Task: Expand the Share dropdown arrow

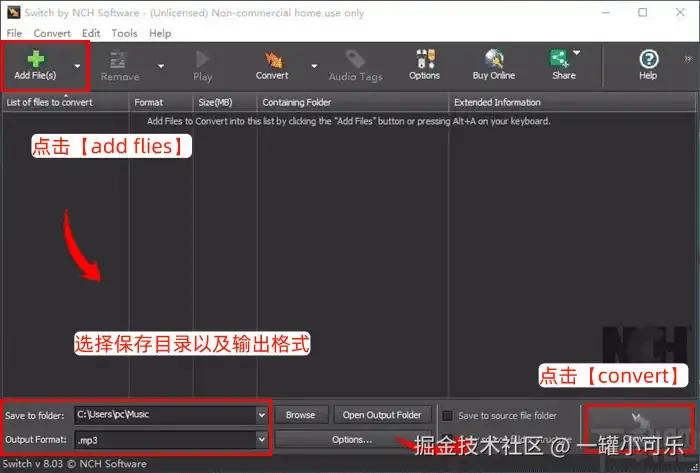Action: 577,53
